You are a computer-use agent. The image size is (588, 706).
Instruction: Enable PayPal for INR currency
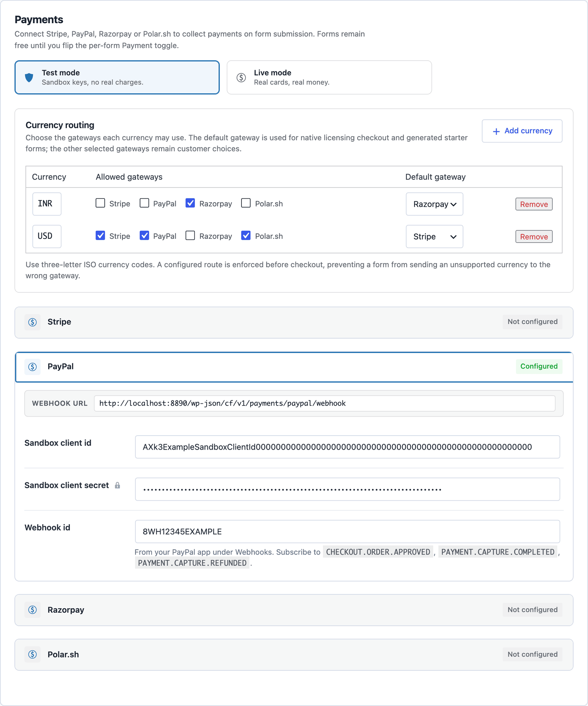[x=144, y=203]
